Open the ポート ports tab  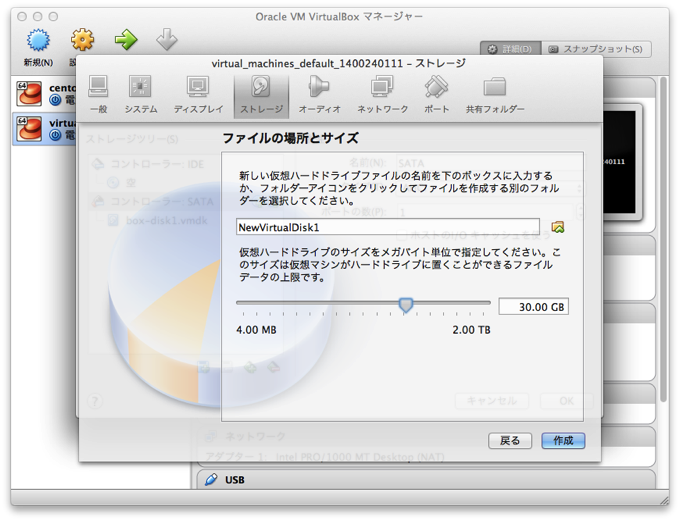(436, 95)
